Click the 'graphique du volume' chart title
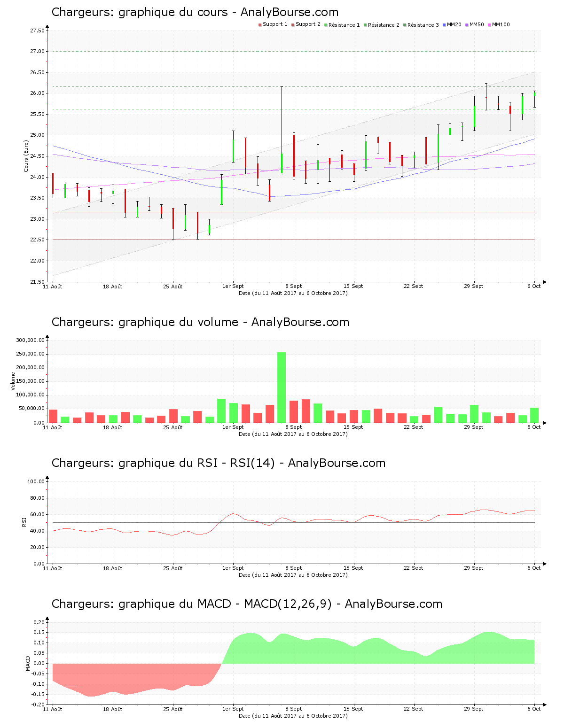Image resolution: width=564 pixels, height=728 pixels. 200,322
